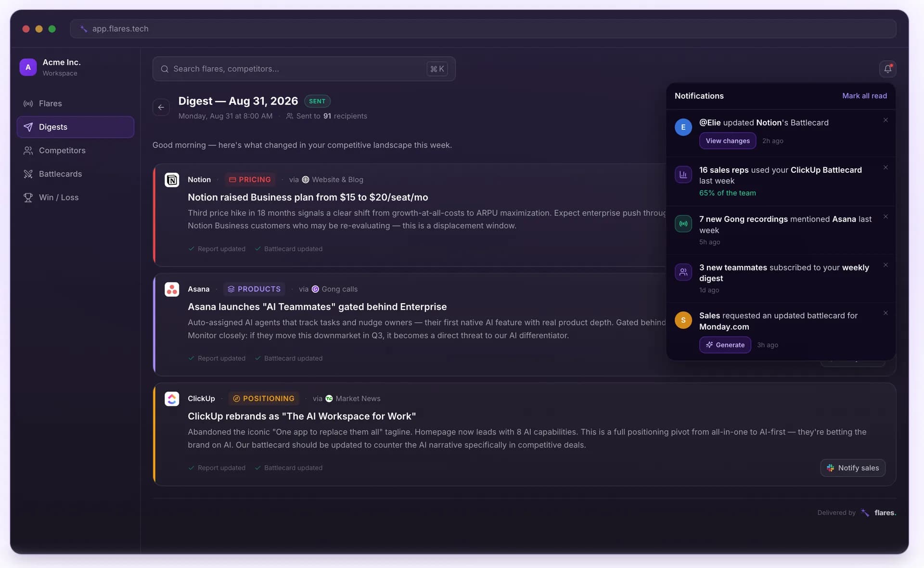Open the Asana AI Teammates headline
Image resolution: width=924 pixels, height=568 pixels.
point(317,307)
